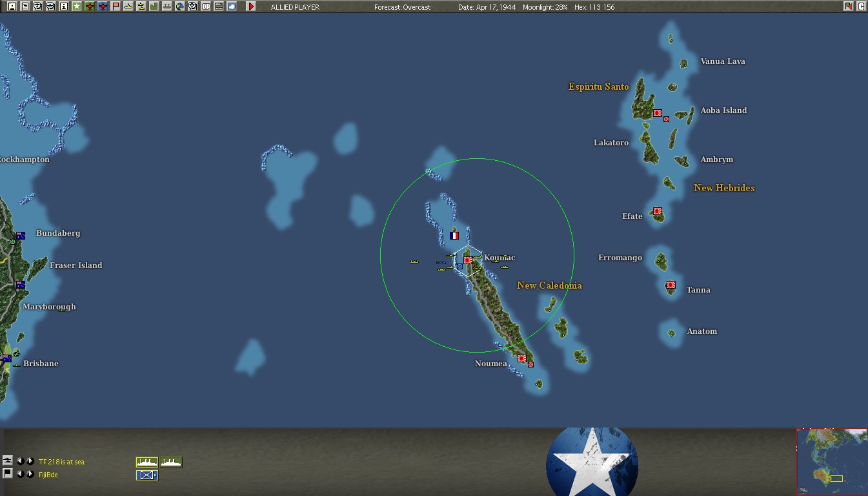Go to next land unit beside FijiBde

coord(30,474)
